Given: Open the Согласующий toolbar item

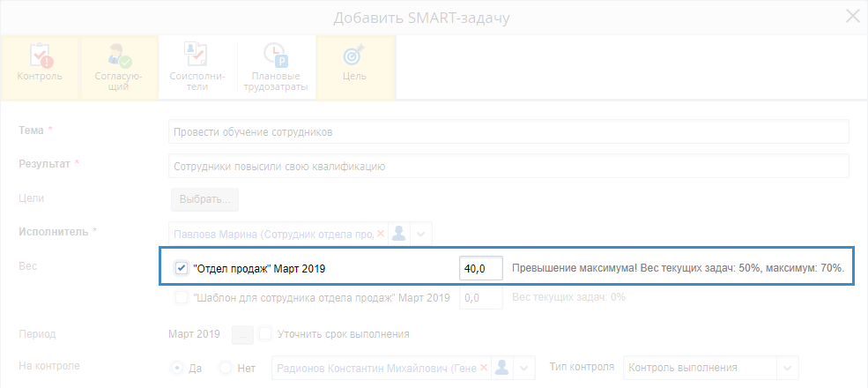Looking at the screenshot, I should coord(118,58).
